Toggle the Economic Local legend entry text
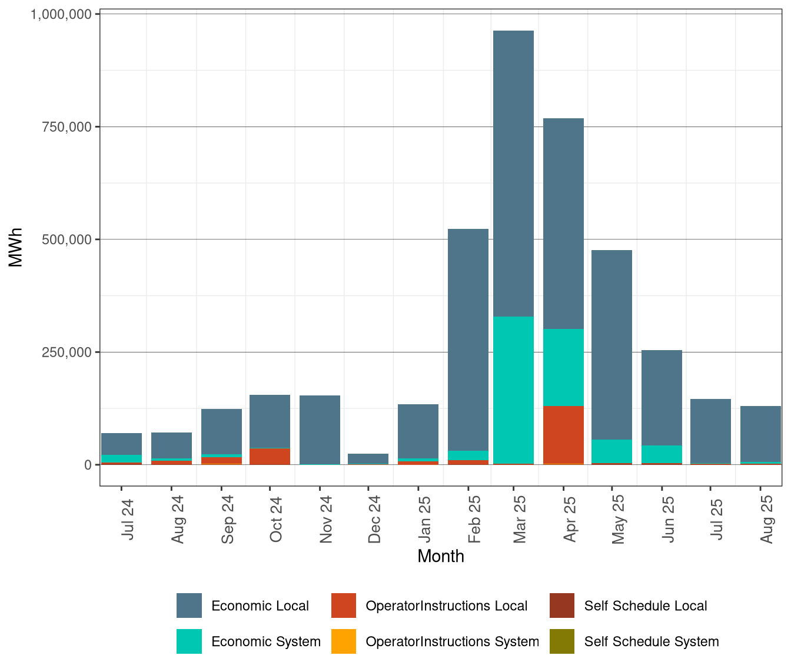791x672 pixels. coord(261,606)
